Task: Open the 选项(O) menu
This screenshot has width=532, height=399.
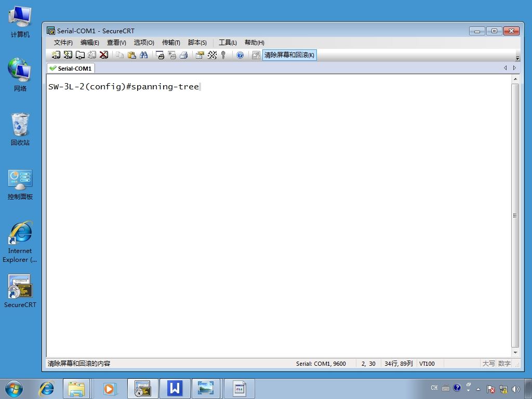Action: (144, 43)
